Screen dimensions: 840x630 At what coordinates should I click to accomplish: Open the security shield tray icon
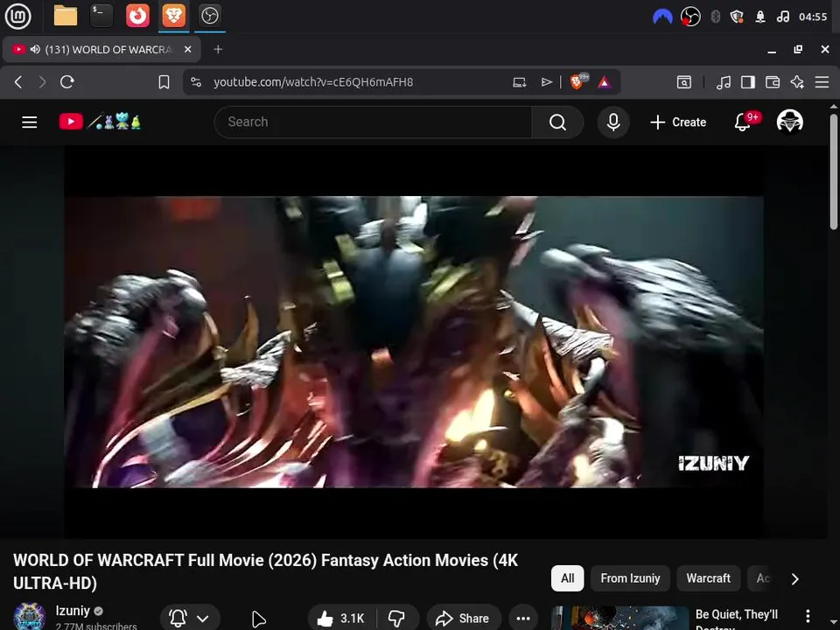tap(737, 17)
